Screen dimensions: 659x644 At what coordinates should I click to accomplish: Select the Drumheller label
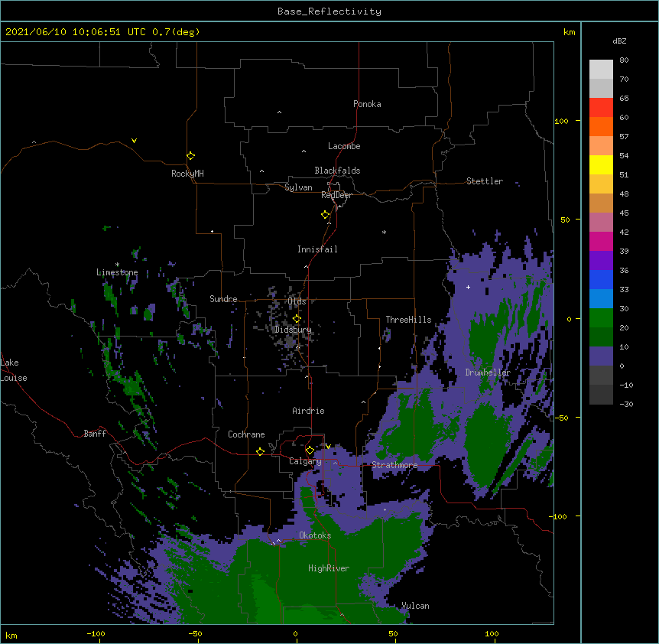click(488, 372)
